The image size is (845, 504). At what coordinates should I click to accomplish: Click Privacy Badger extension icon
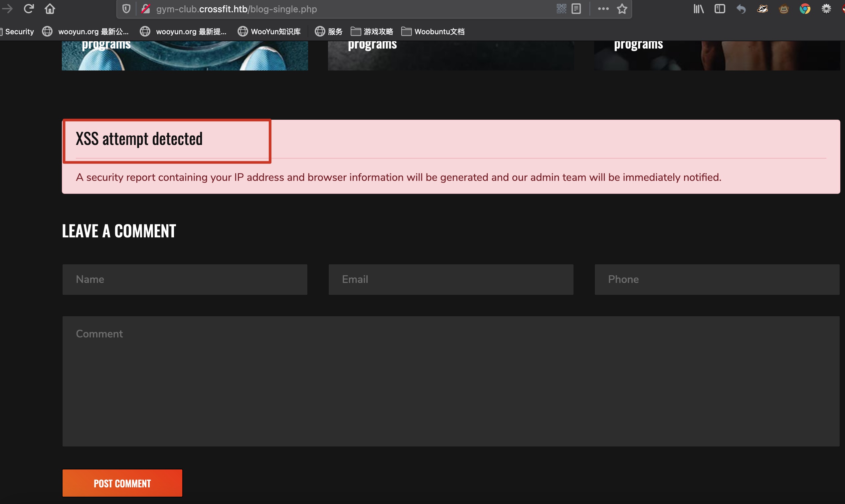click(x=762, y=9)
